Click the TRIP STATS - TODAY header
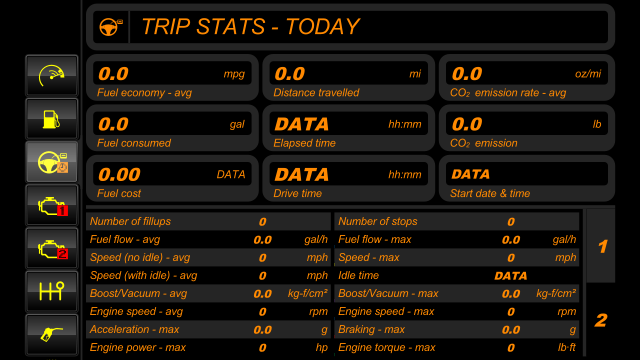 click(x=251, y=27)
